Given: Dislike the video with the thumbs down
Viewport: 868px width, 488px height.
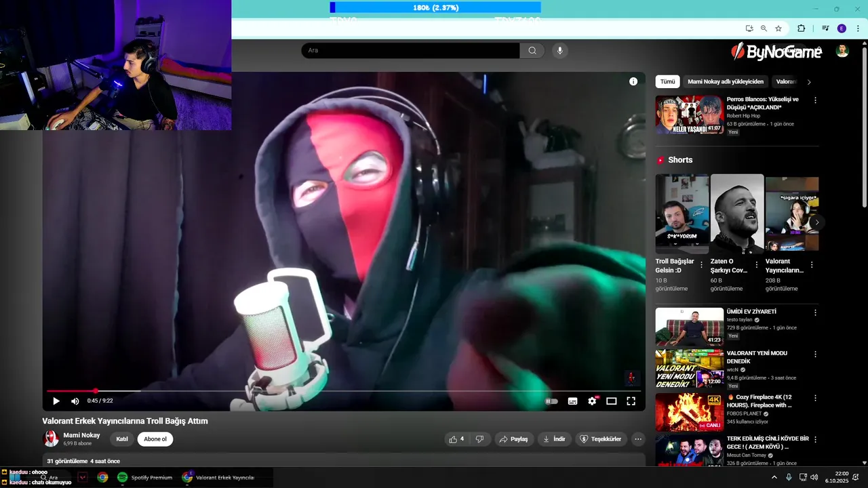Looking at the screenshot, I should tap(479, 439).
